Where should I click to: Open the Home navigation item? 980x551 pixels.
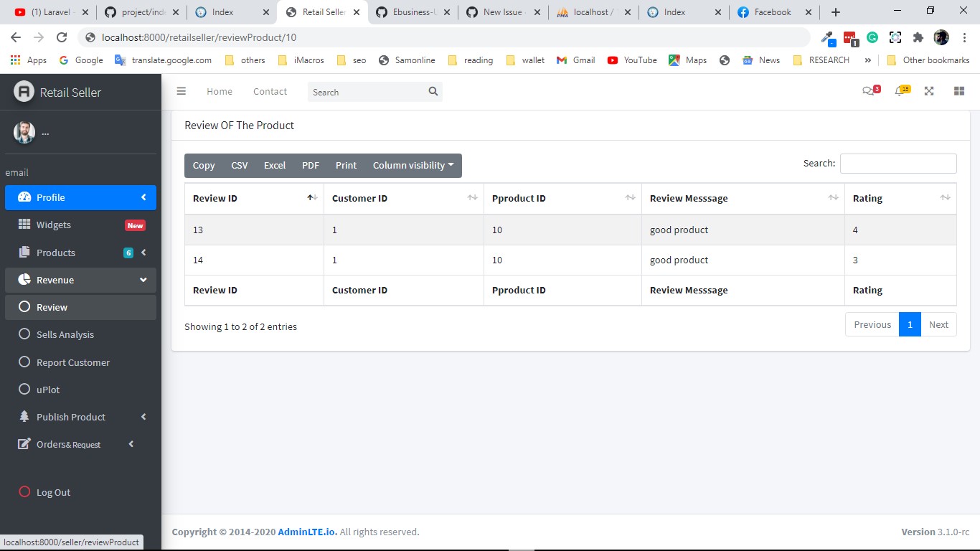(x=219, y=91)
